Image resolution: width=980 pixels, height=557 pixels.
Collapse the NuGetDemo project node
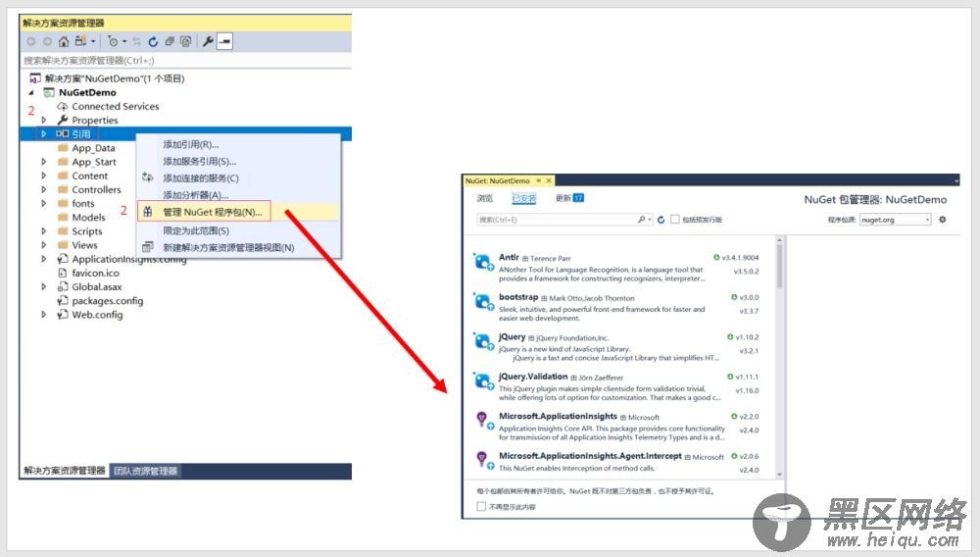coord(31,92)
